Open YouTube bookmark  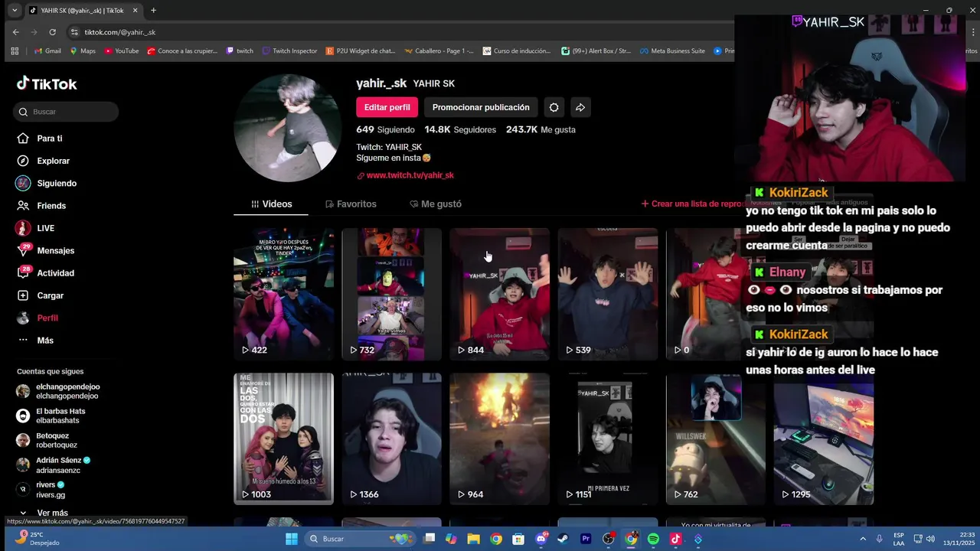[121, 51]
